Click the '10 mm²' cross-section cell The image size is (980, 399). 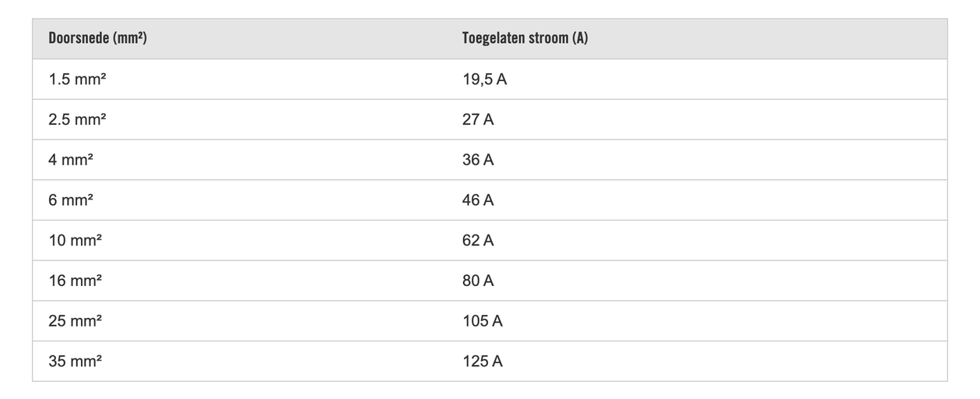click(x=75, y=241)
